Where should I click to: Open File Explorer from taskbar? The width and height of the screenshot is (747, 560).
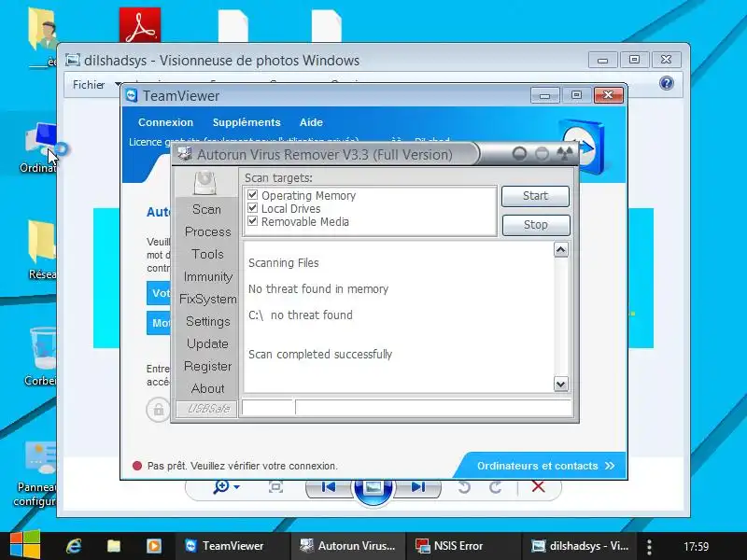coord(114,546)
